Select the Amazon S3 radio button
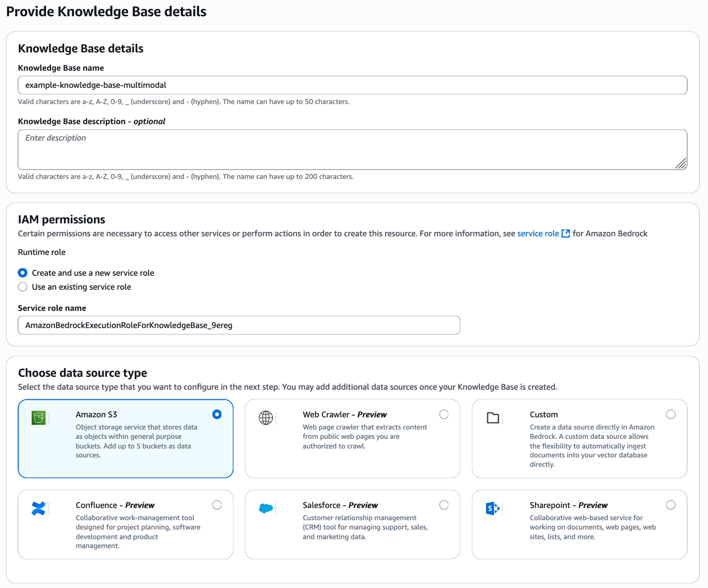Image resolution: width=708 pixels, height=588 pixels. coord(217,414)
